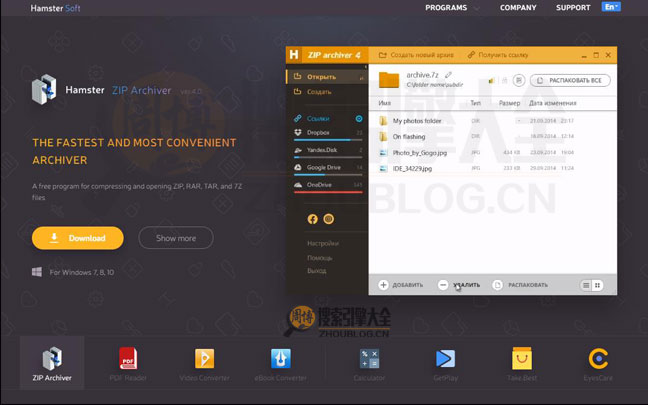Open the COMPANY menu
This screenshot has height=405, width=648.
(518, 8)
